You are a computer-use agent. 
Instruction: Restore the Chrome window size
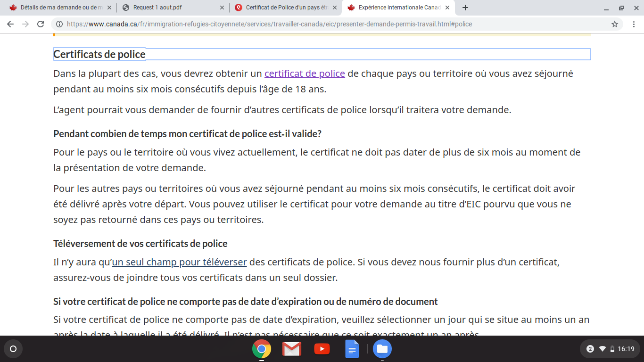coord(621,8)
